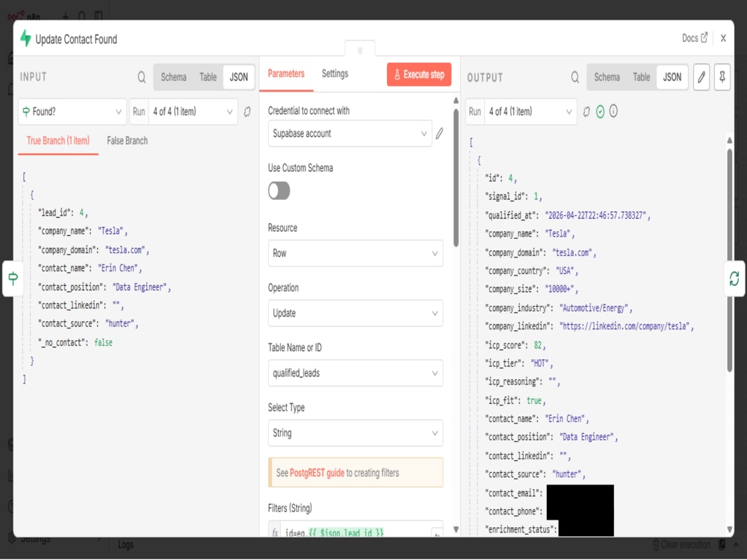Open input Run 4 of 4 dropdown
This screenshot has height=560, width=747.
[x=193, y=112]
